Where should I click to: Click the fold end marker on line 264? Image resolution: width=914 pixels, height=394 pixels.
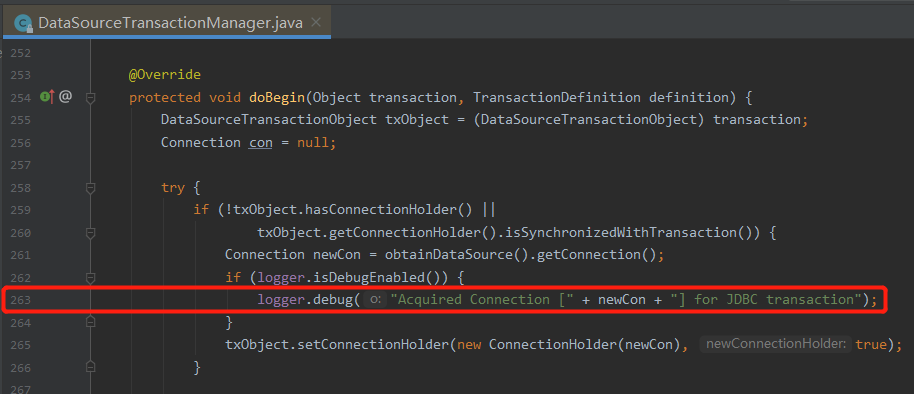pyautogui.click(x=90, y=321)
